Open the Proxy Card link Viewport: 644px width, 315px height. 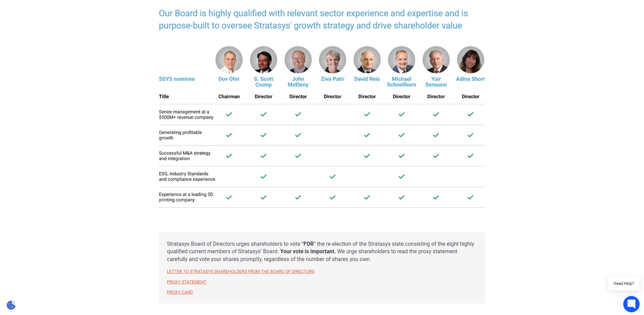tap(180, 292)
